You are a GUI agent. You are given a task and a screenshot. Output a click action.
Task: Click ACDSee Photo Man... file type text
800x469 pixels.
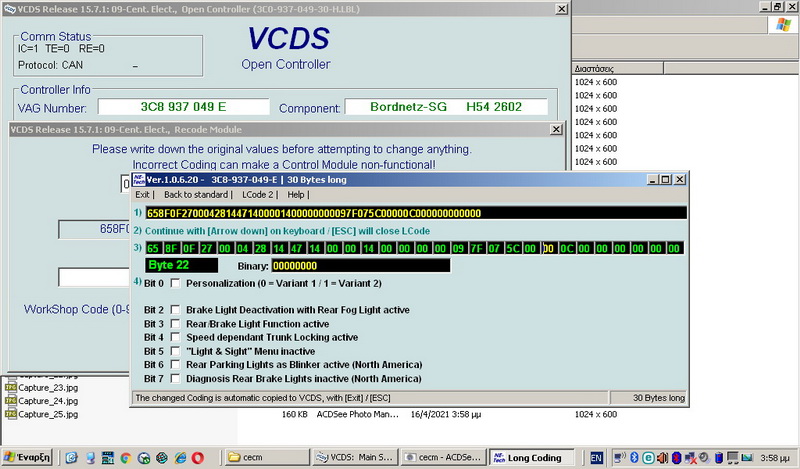pyautogui.click(x=357, y=414)
